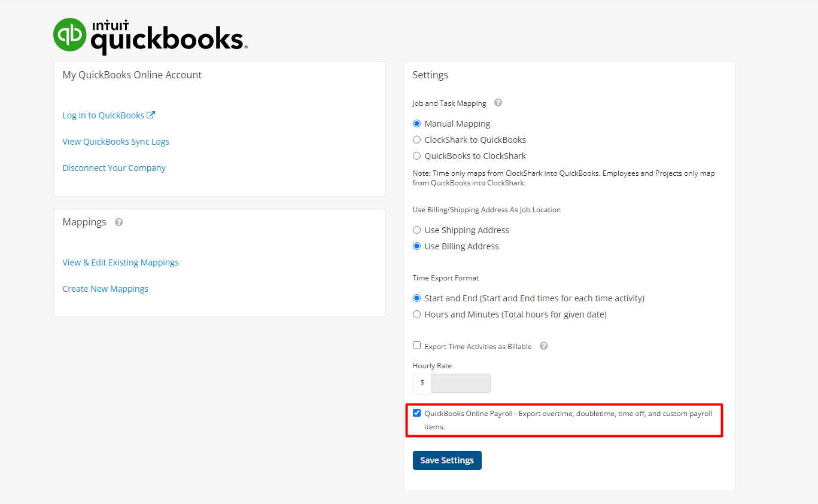Screen dimensions: 818x504
Task: Click the Settings panel heading
Action: [430, 75]
